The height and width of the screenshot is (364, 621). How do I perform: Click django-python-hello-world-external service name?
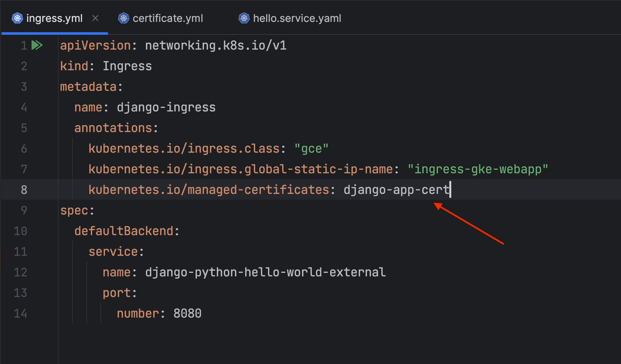[265, 272]
